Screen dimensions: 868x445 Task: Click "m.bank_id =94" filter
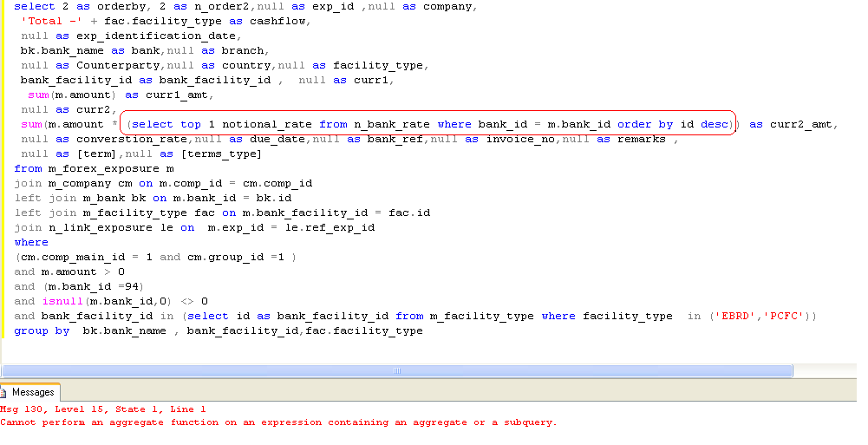93,287
